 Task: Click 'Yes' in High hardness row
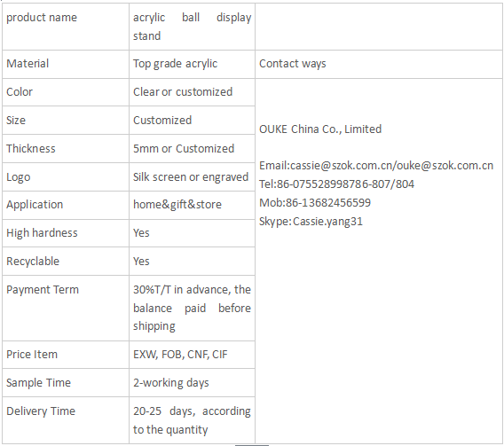[x=141, y=233]
